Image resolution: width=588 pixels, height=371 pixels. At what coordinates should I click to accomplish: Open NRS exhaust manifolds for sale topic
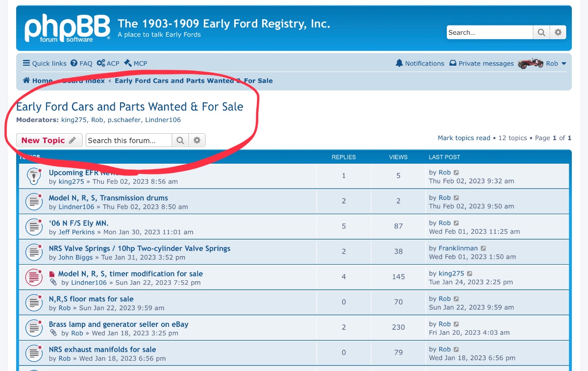pos(102,349)
